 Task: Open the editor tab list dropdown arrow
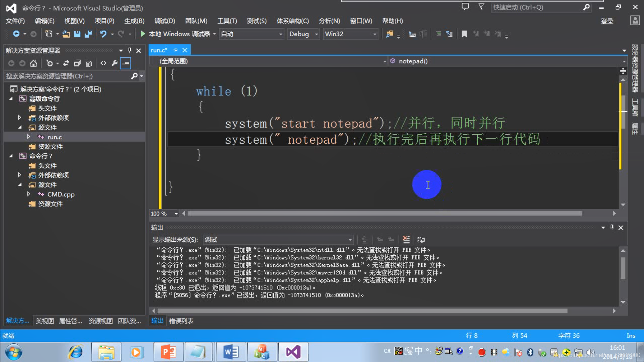click(624, 51)
